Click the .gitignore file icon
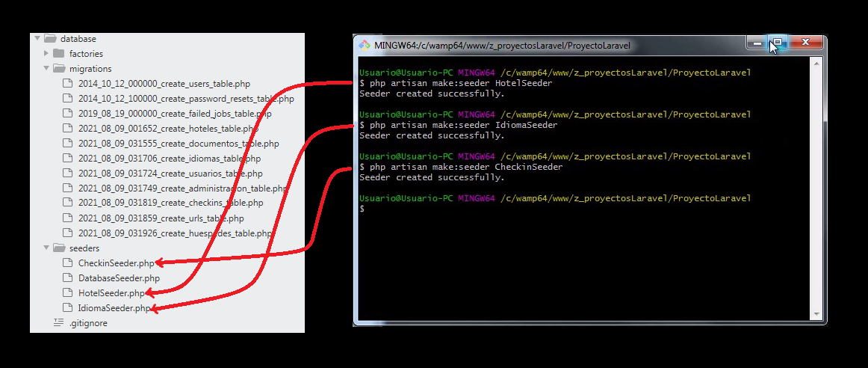This screenshot has width=868, height=368. pos(59,323)
